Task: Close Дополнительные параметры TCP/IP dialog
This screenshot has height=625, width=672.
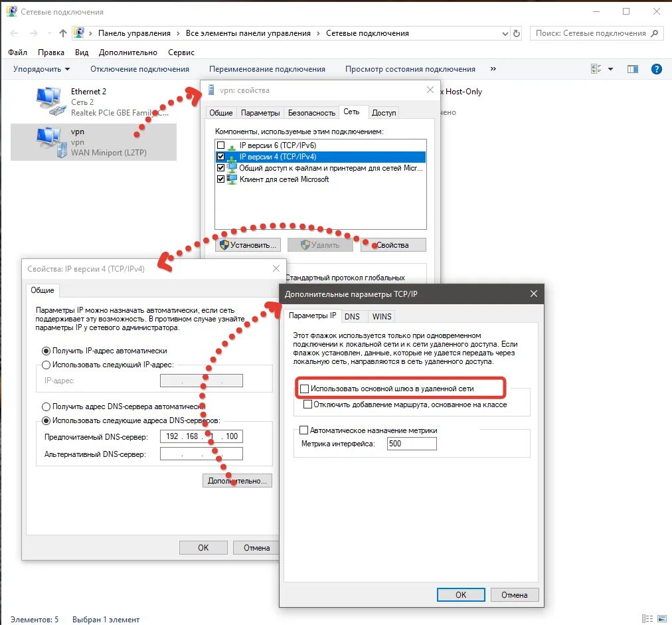Action: click(534, 294)
